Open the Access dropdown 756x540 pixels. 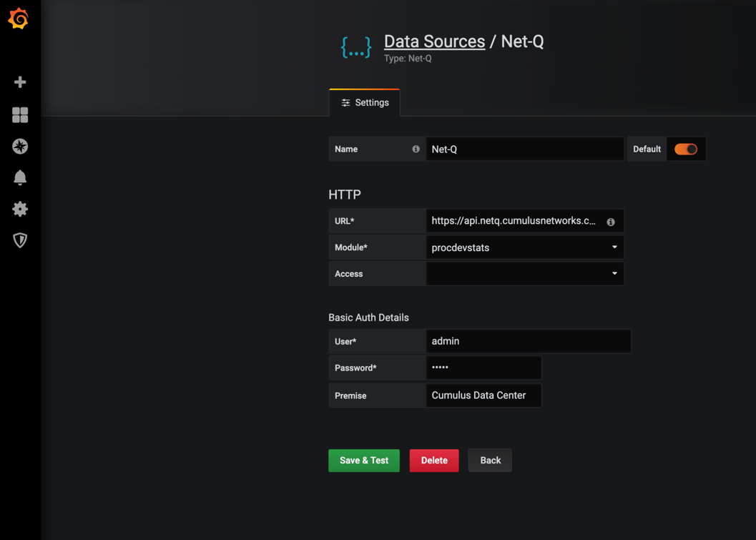pyautogui.click(x=524, y=274)
